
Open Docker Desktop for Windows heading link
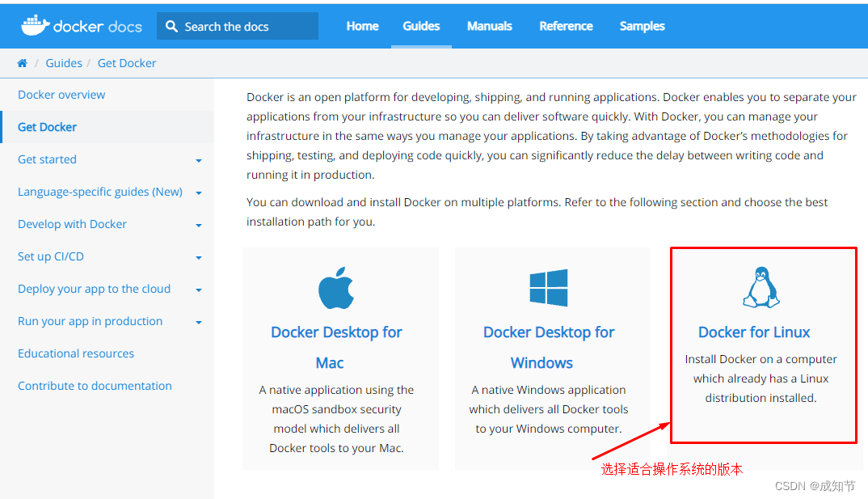[549, 347]
